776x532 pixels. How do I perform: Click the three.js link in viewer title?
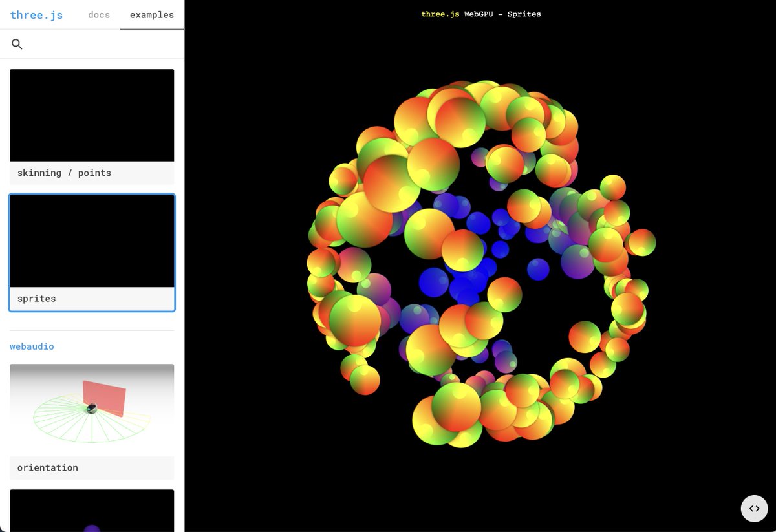[x=440, y=14]
